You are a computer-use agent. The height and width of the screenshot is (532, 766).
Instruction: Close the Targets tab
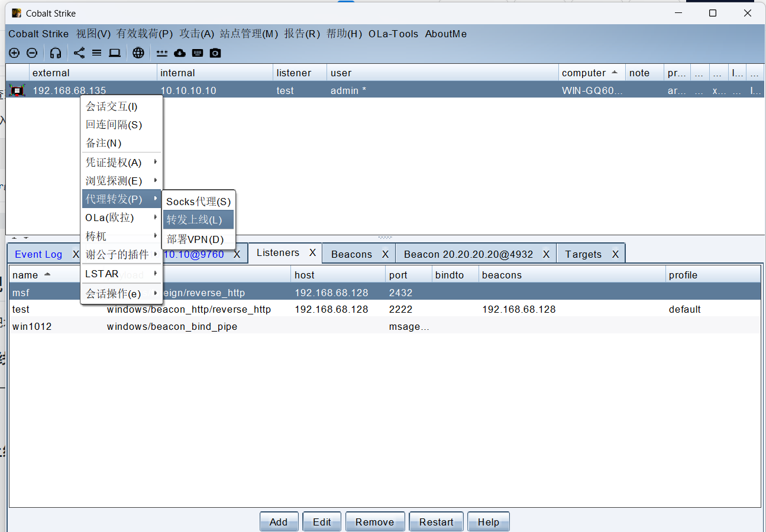(x=615, y=254)
